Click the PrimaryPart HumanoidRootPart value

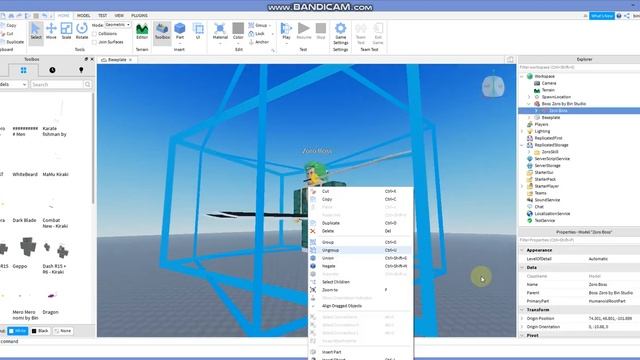[x=607, y=301]
